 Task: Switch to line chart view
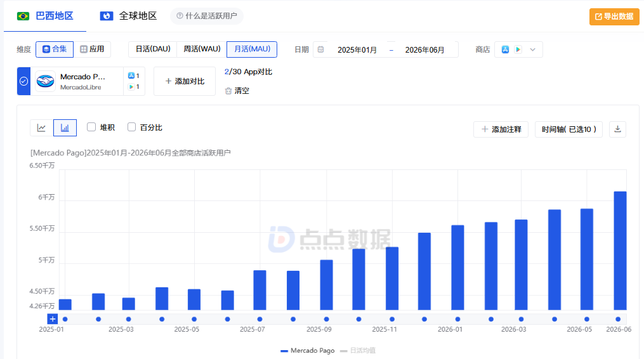point(41,127)
